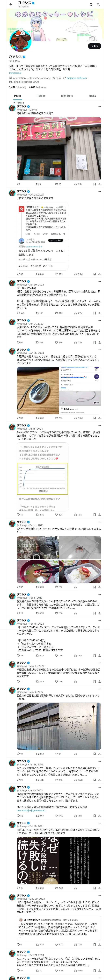Open the search icon in profile header

coord(98,5)
